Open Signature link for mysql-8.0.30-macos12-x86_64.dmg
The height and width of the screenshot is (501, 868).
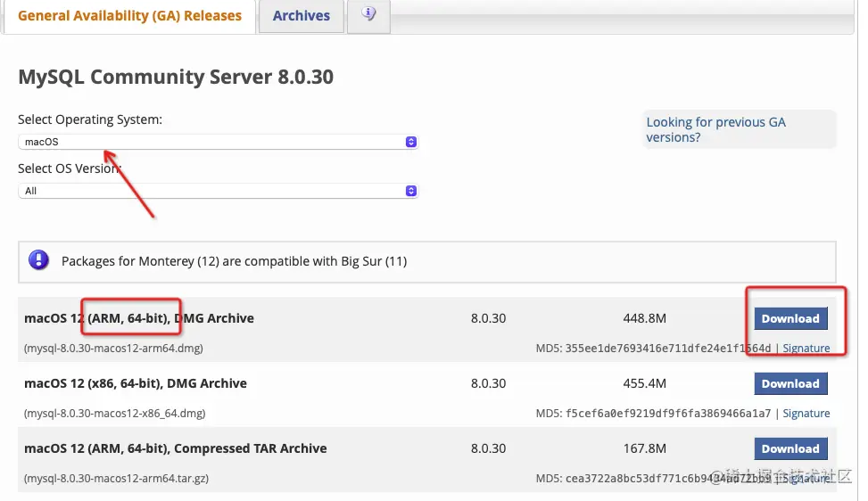806,413
